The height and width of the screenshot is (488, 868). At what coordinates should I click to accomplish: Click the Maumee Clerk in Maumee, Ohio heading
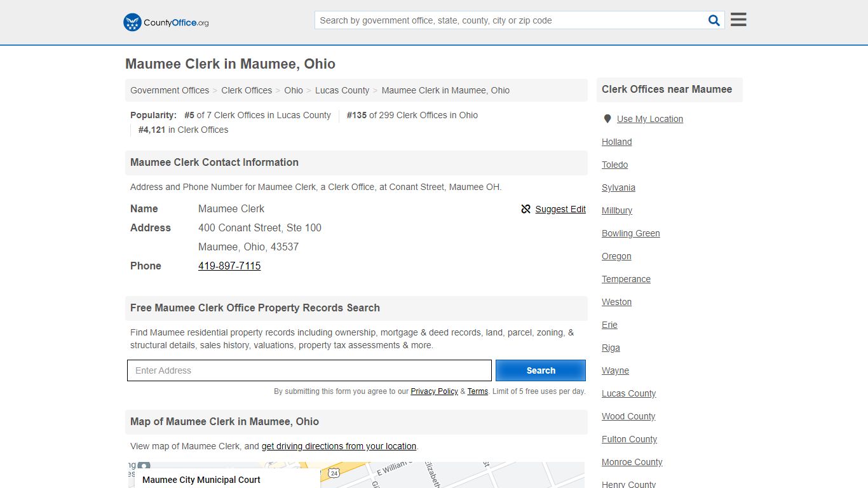pyautogui.click(x=230, y=64)
